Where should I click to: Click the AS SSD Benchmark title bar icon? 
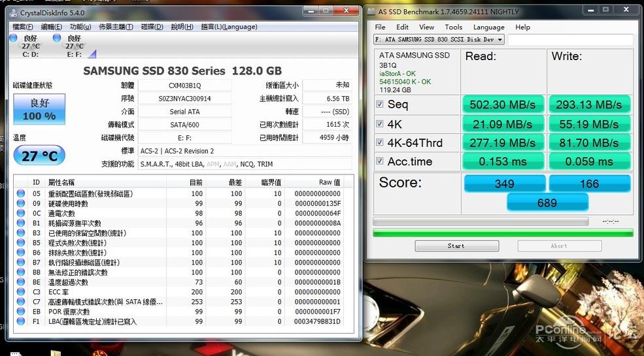pyautogui.click(x=372, y=12)
